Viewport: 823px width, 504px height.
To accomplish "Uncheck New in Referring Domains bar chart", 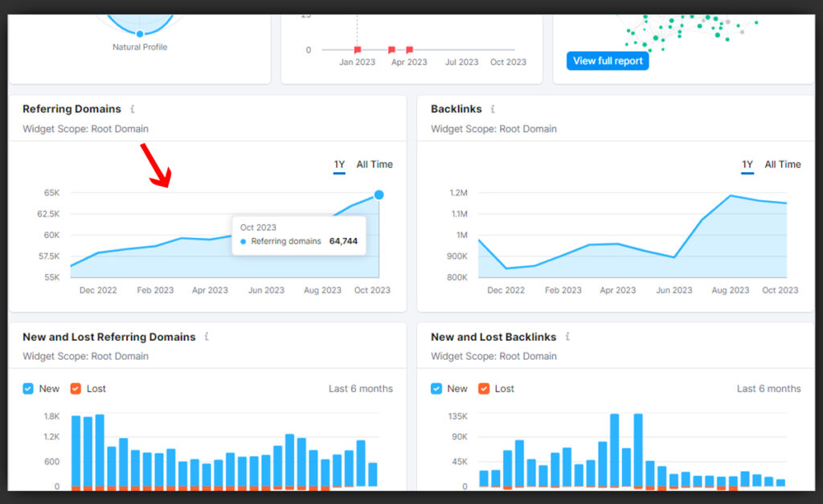I will (x=30, y=389).
